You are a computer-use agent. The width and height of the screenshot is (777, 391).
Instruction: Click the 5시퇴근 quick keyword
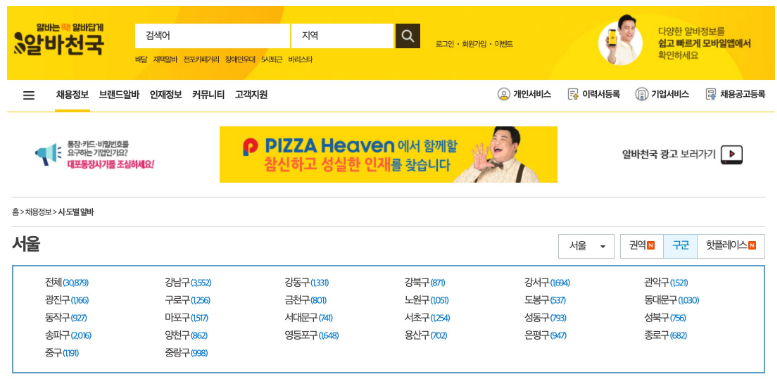(272, 59)
